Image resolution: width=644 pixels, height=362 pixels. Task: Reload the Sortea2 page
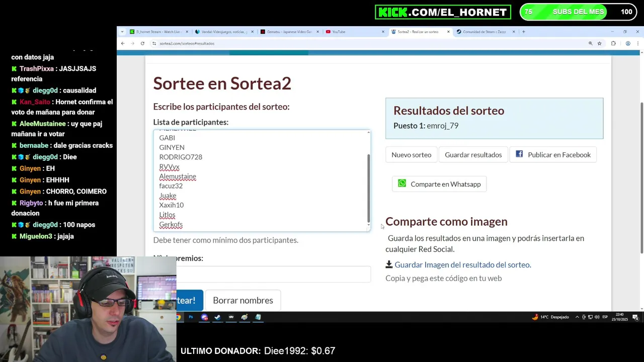142,43
